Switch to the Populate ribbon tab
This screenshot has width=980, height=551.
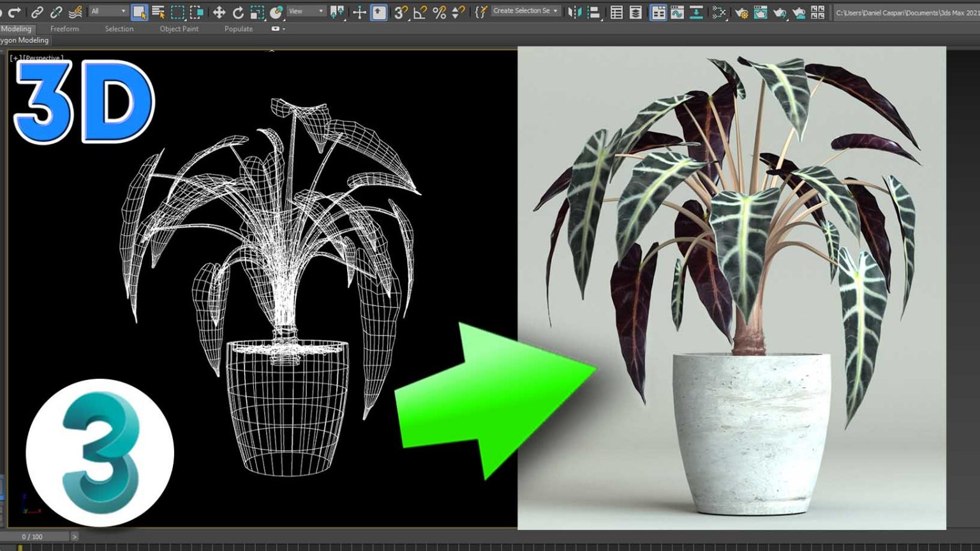pyautogui.click(x=239, y=29)
